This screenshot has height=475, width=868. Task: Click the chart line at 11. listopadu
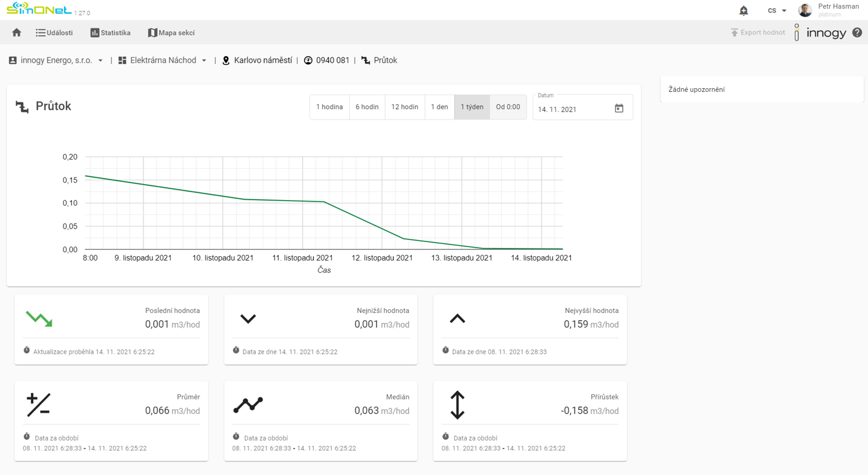click(303, 201)
